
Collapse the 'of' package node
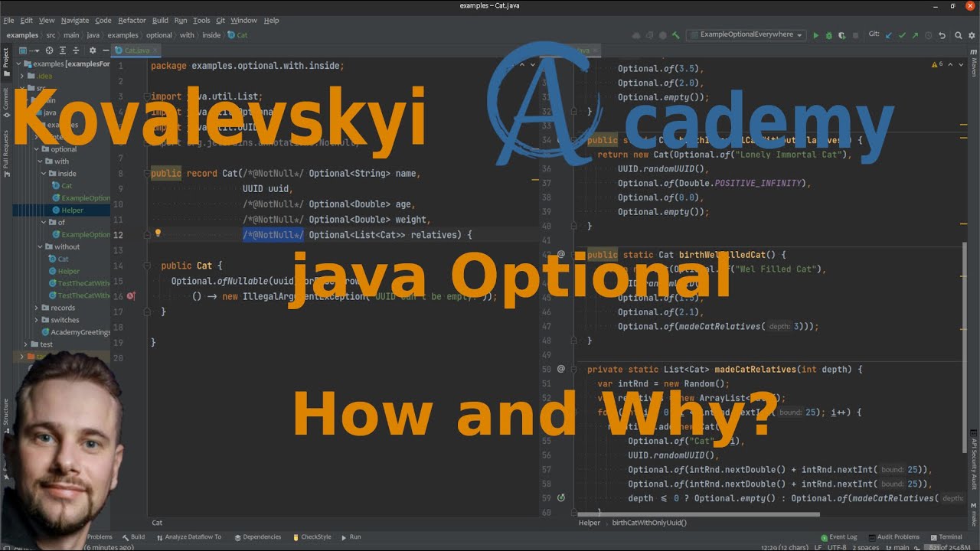click(x=44, y=223)
